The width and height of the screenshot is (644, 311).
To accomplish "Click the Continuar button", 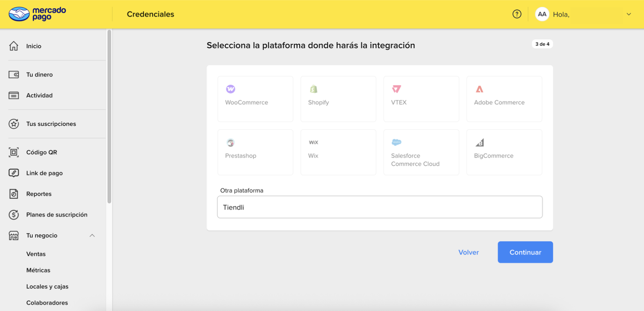I will pos(525,252).
